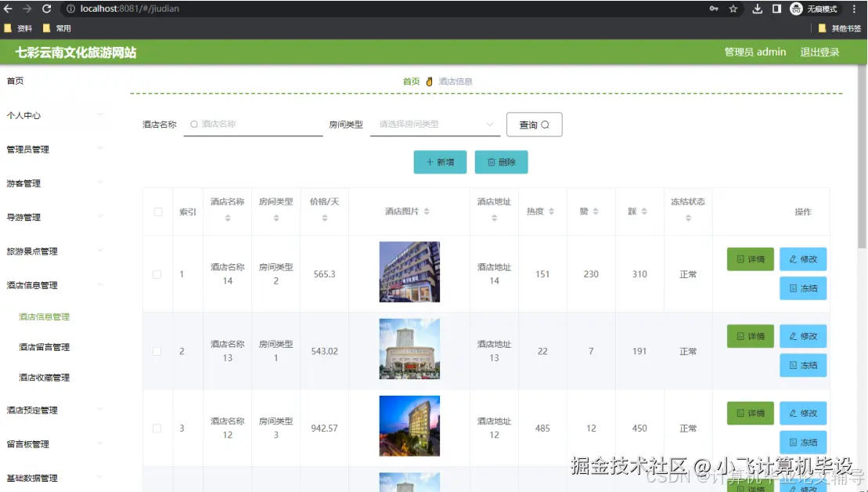Focus 酒店名称 search input
Image resolution: width=868 pixels, height=492 pixels.
pos(253,124)
